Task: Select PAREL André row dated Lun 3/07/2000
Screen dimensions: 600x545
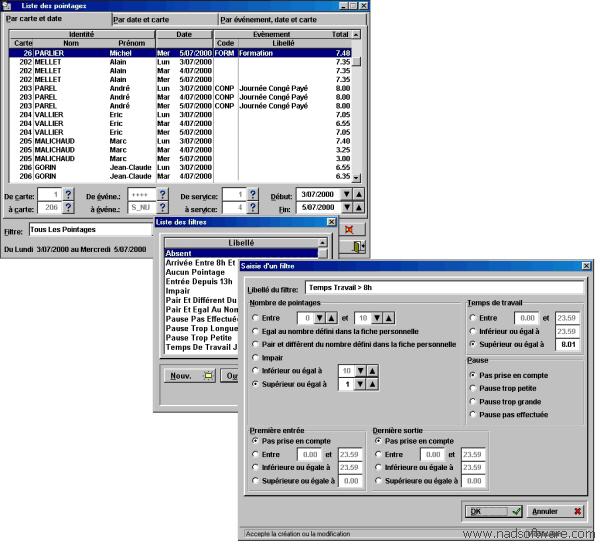Action: coord(180,88)
